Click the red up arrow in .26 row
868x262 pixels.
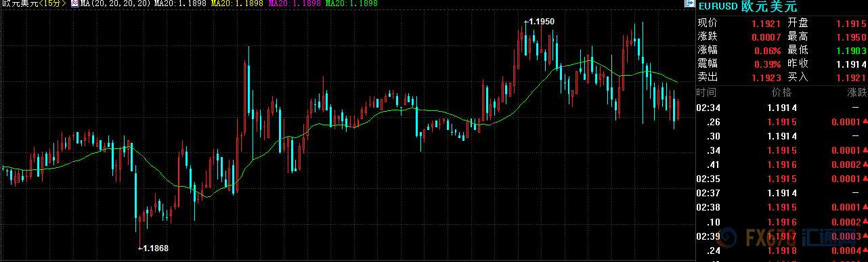(x=865, y=122)
